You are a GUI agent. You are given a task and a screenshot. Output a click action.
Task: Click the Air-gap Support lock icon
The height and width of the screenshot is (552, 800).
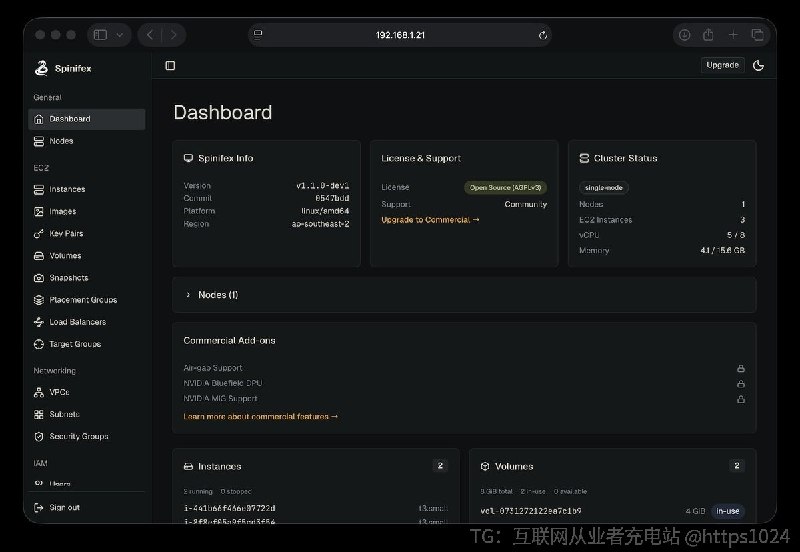(741, 368)
